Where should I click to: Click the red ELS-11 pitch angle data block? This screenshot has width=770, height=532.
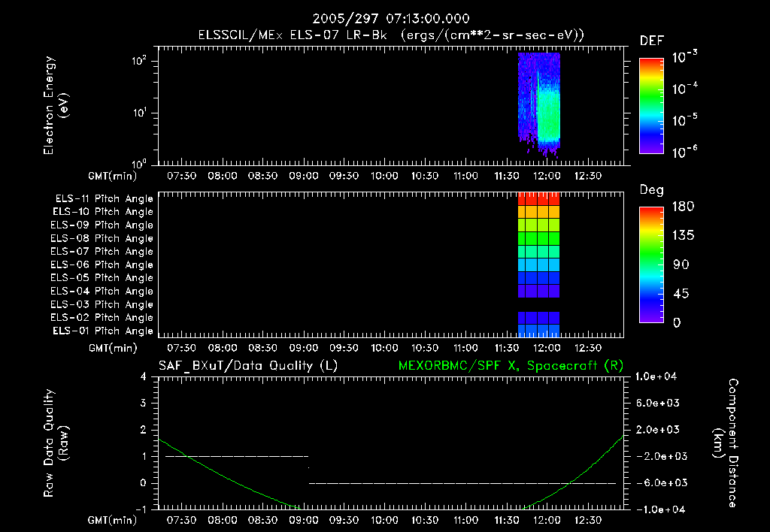point(538,199)
